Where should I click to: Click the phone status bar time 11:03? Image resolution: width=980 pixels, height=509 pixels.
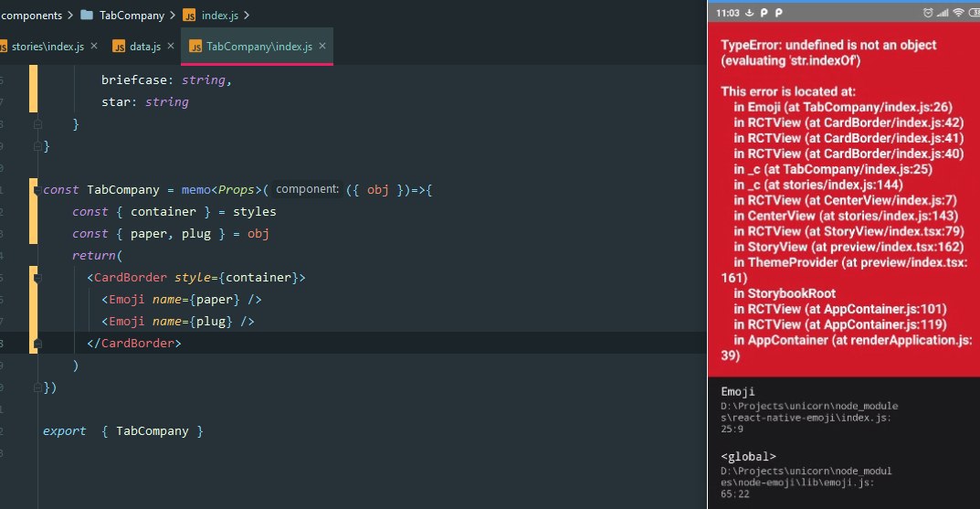[x=728, y=13]
